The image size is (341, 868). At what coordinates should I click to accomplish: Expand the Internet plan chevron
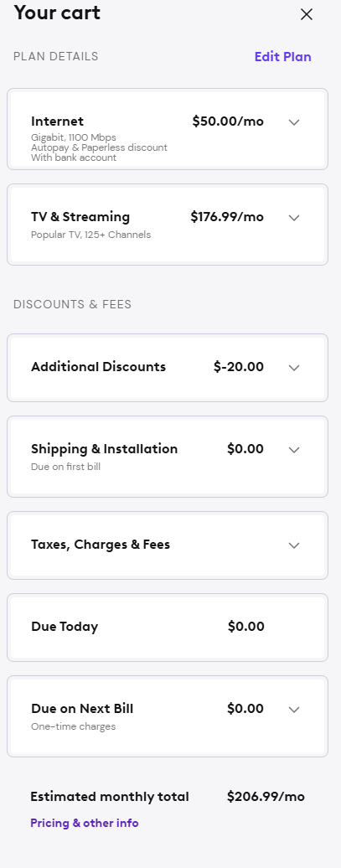coord(294,122)
